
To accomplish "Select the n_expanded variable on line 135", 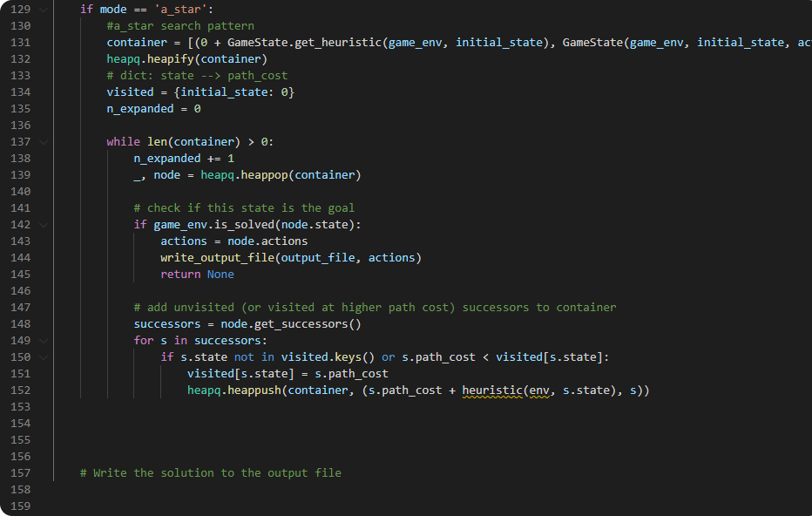I will (x=139, y=108).
